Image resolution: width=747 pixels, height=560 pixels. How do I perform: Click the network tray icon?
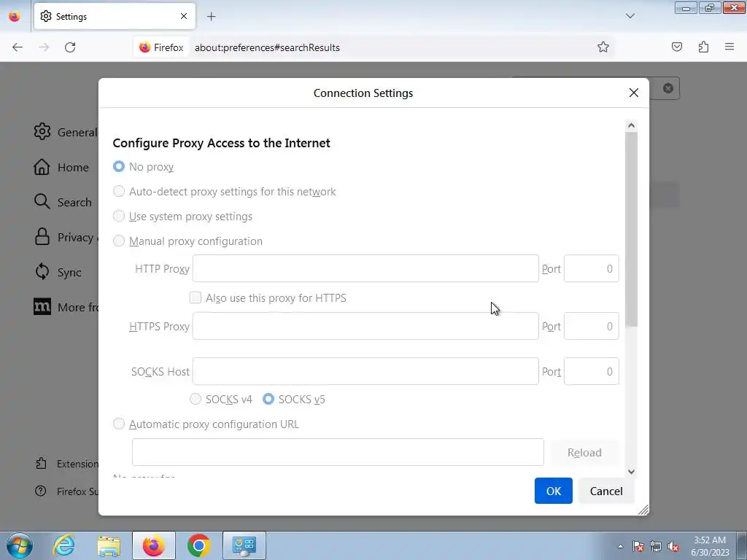656,546
